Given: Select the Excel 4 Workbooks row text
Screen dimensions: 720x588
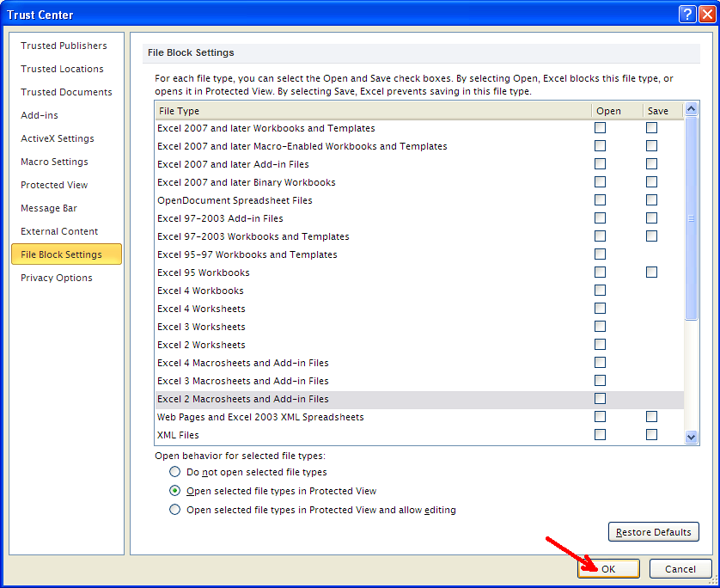Looking at the screenshot, I should [x=200, y=291].
